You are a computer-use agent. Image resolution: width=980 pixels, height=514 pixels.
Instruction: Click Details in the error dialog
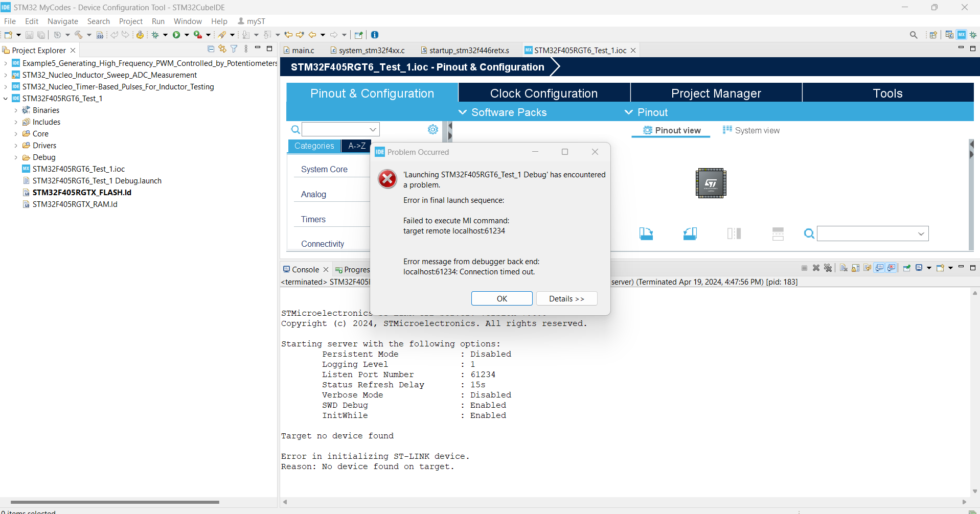click(566, 298)
